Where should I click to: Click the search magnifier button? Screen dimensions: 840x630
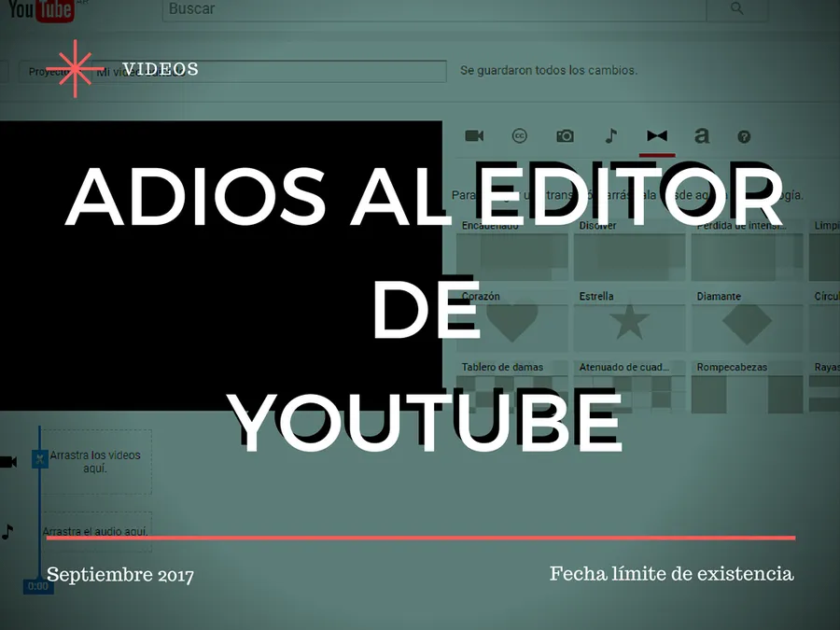[x=736, y=7]
